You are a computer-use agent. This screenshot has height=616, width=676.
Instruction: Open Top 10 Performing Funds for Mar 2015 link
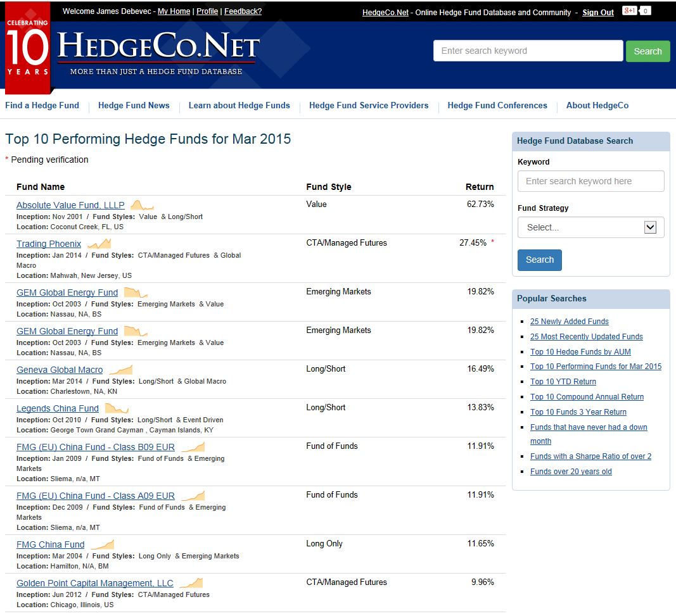coord(596,366)
